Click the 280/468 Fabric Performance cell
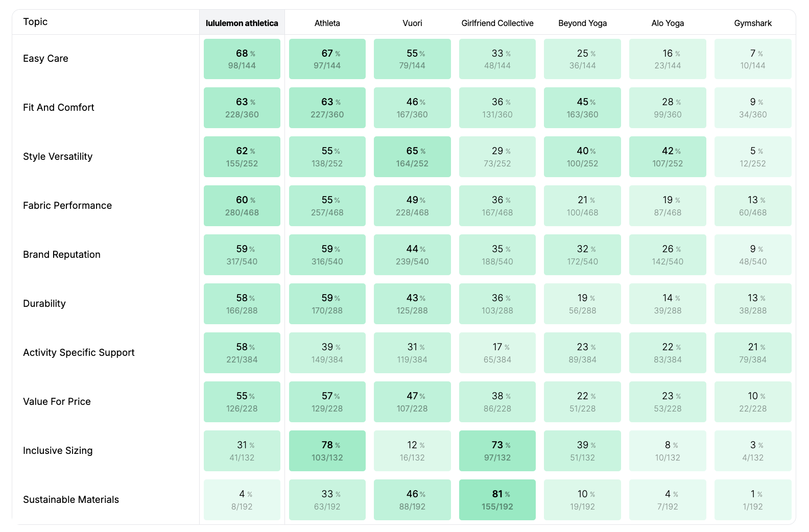809x532 pixels. [x=242, y=206]
